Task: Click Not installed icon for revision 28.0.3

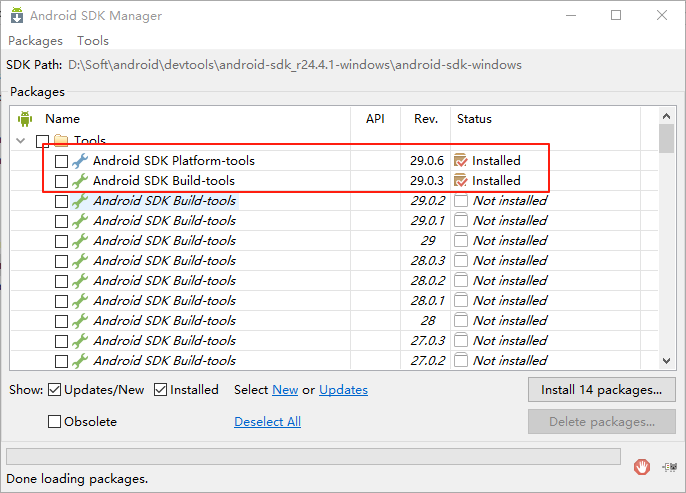Action: (x=461, y=261)
